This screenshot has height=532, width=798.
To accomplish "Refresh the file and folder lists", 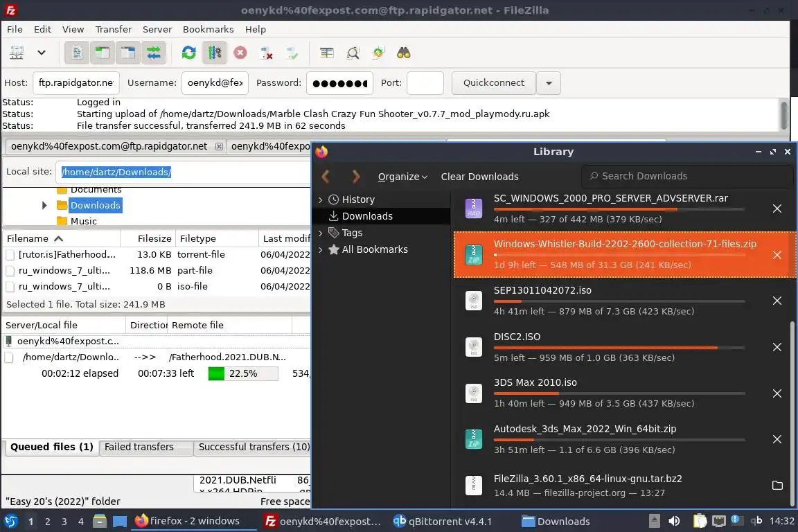I will tap(189, 53).
